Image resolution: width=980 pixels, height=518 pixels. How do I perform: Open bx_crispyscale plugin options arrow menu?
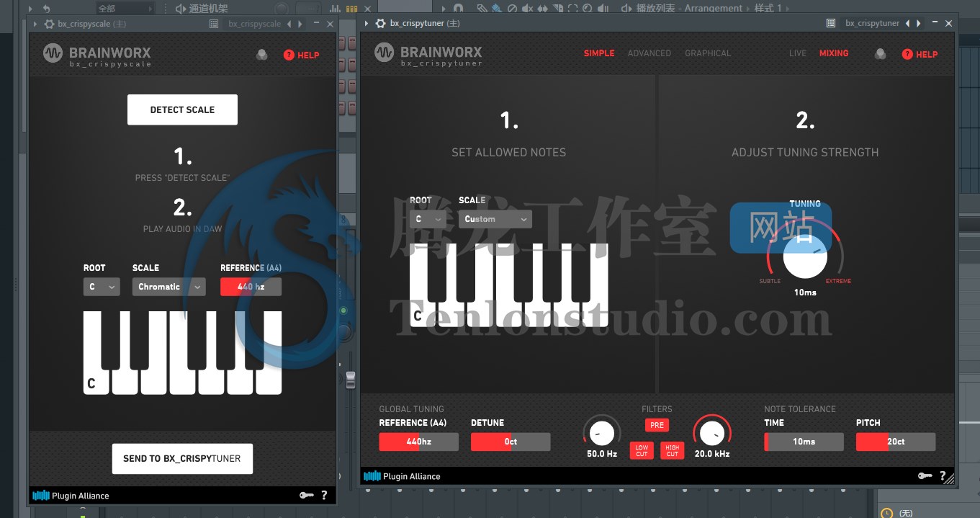[37, 24]
